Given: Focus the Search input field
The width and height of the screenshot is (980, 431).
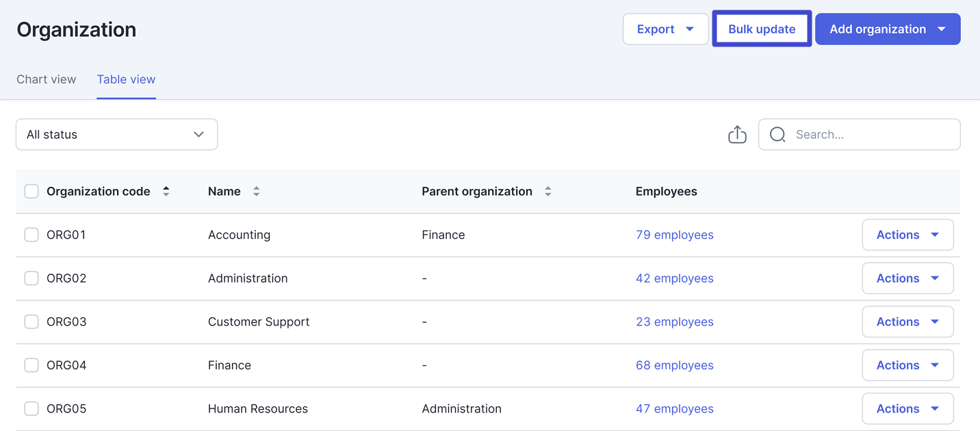Looking at the screenshot, I should pyautogui.click(x=859, y=135).
